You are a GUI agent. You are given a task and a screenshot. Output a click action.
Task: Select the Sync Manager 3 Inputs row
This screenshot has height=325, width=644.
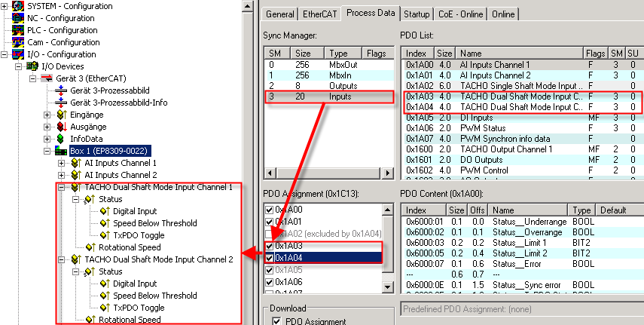[x=329, y=97]
